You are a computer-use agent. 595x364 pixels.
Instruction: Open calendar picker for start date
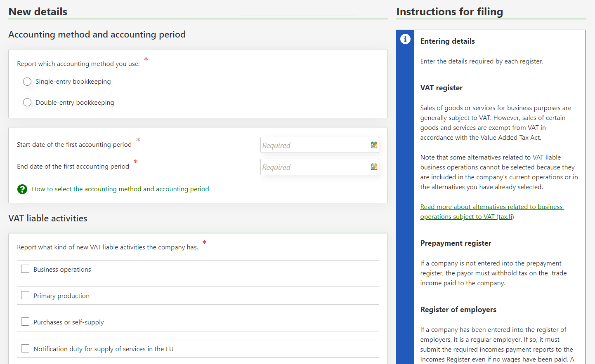(x=374, y=145)
